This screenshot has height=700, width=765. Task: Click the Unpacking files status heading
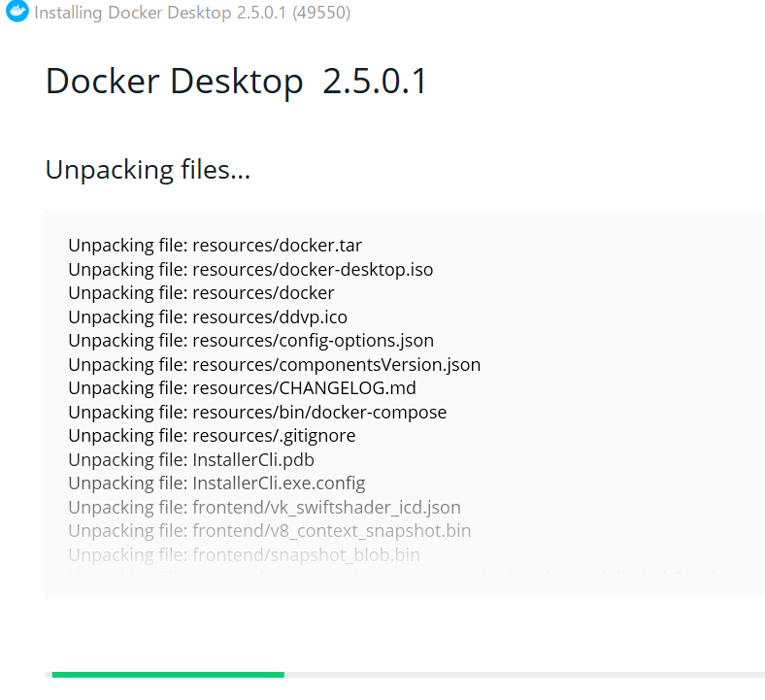tap(148, 170)
